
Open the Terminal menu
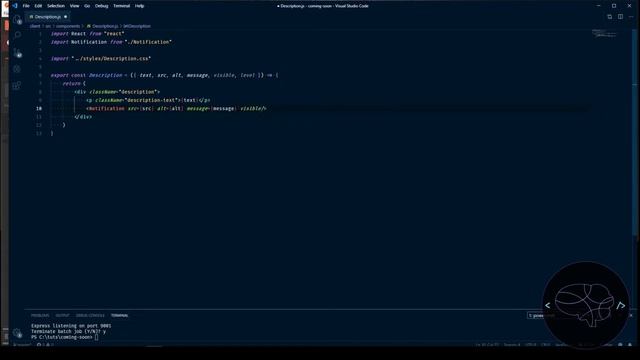click(121, 6)
